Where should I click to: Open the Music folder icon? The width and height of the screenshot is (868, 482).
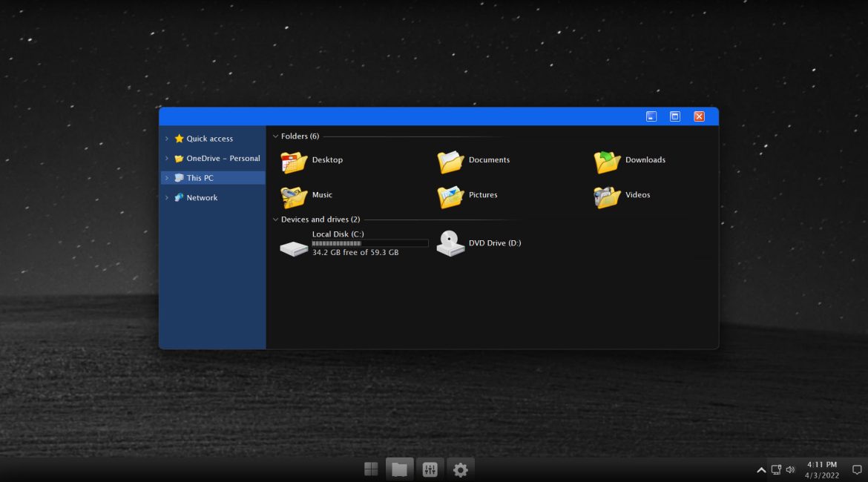pos(294,196)
